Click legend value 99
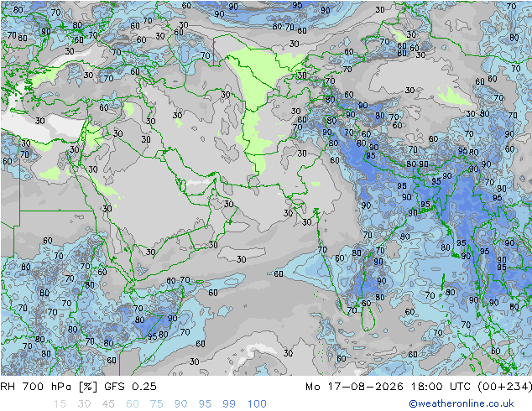Screen dimensions: 532x411 pos(229,404)
